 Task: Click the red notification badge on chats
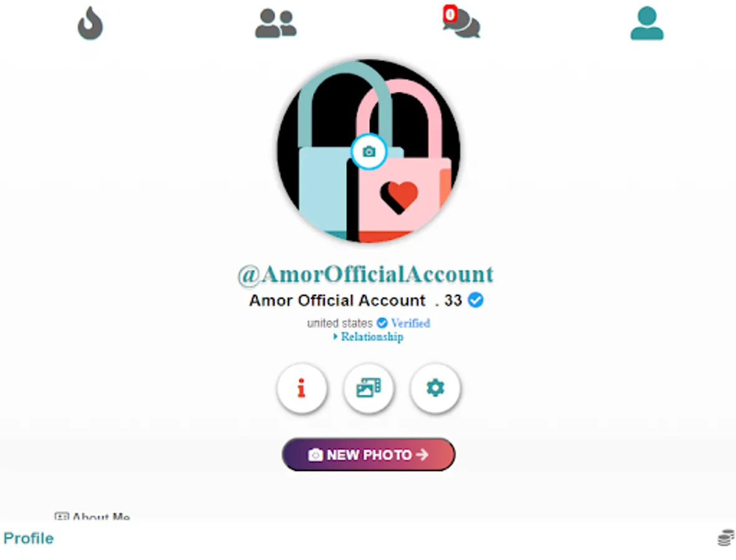point(450,14)
